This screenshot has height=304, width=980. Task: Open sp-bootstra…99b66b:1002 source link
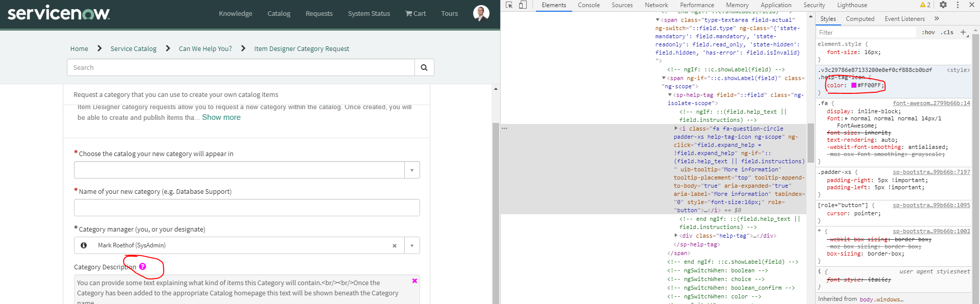click(932, 231)
